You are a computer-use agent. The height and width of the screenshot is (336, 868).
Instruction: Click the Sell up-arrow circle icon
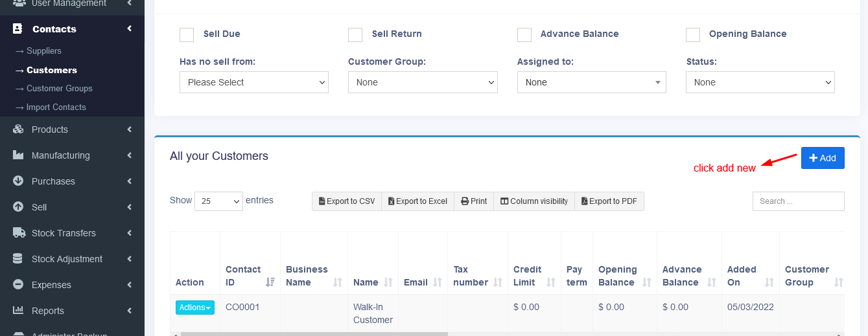tap(18, 207)
